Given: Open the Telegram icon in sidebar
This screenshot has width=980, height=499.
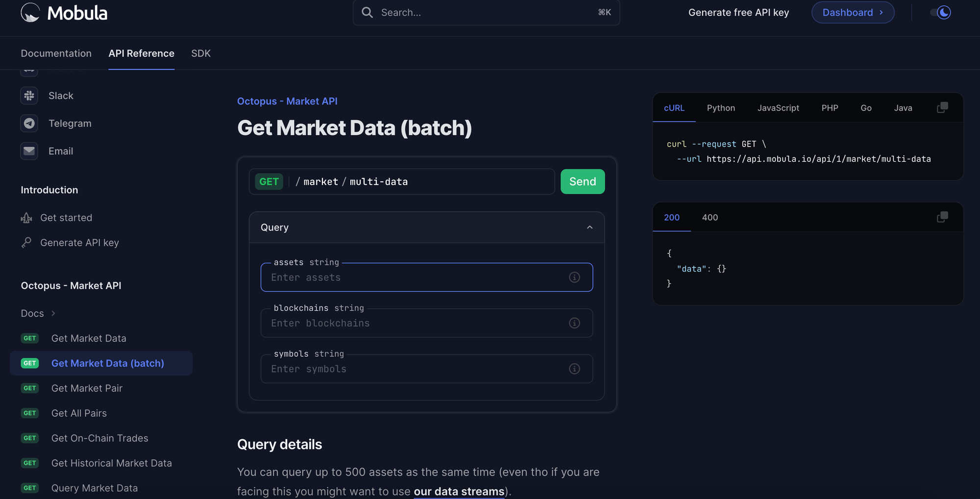Looking at the screenshot, I should tap(29, 124).
